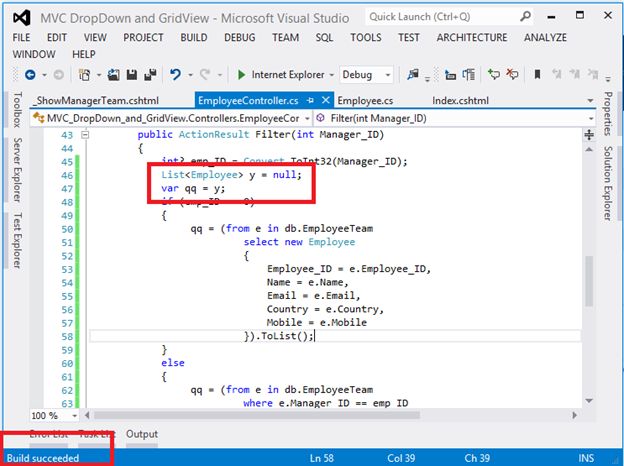This screenshot has height=466, width=624.
Task: Open the 100 % zoom level dropdown
Action: 75,416
